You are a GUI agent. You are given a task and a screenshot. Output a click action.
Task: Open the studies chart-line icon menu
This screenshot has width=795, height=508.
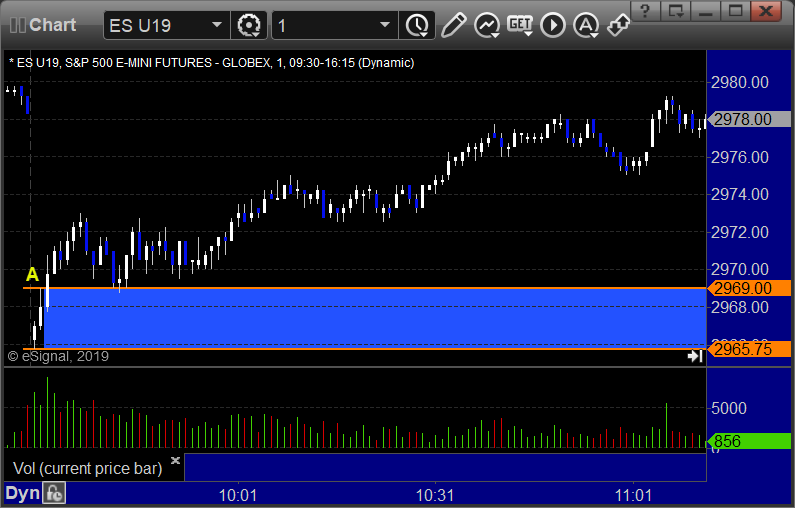487,25
